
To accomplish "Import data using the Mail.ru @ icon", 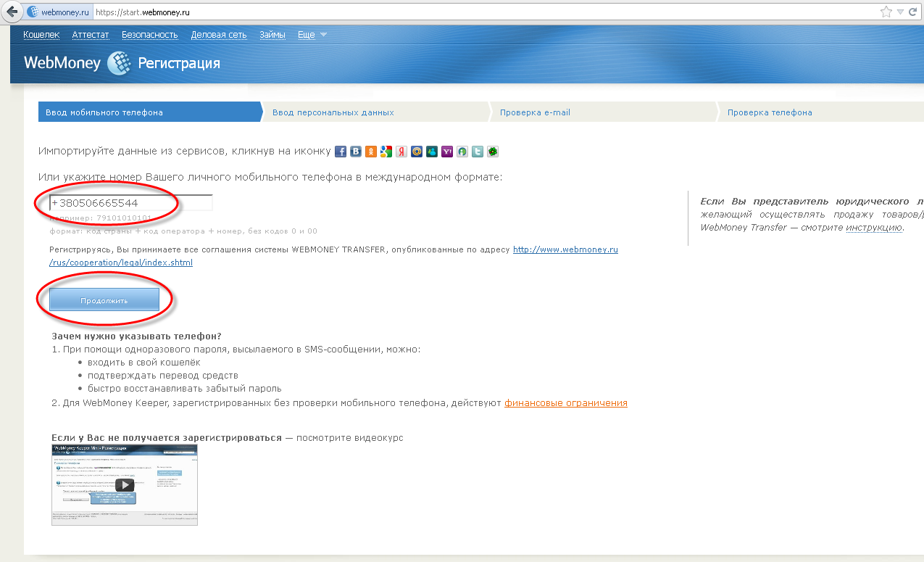I will 417,152.
